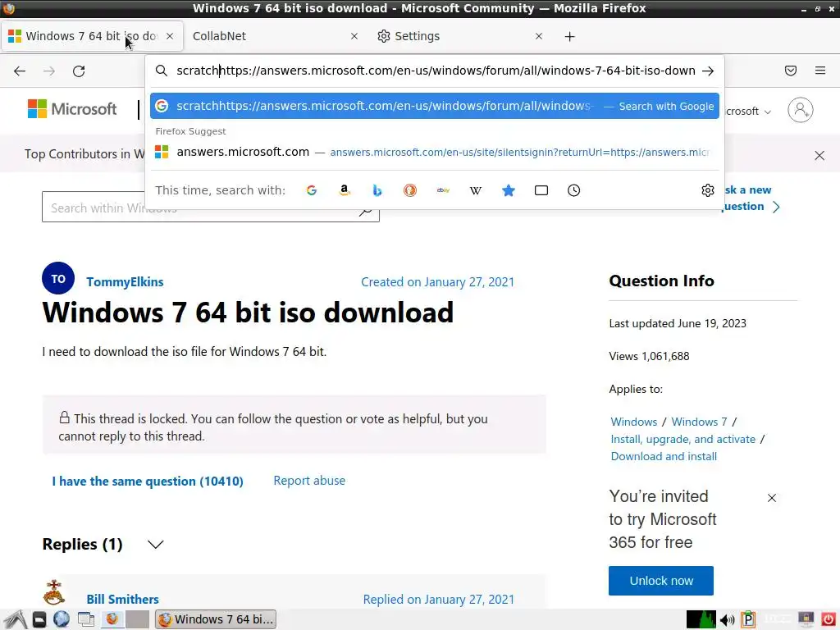Open the Firefox hamburger menu

[x=820, y=71]
